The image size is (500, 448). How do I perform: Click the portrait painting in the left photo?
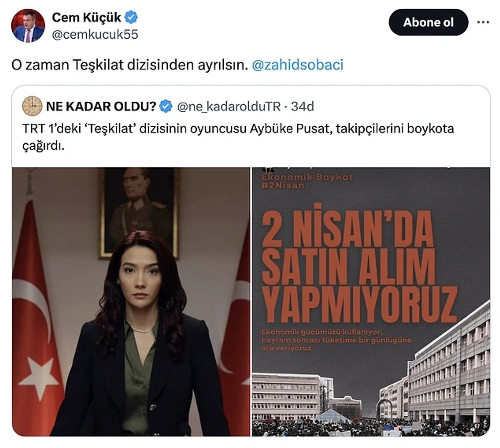[x=139, y=213]
